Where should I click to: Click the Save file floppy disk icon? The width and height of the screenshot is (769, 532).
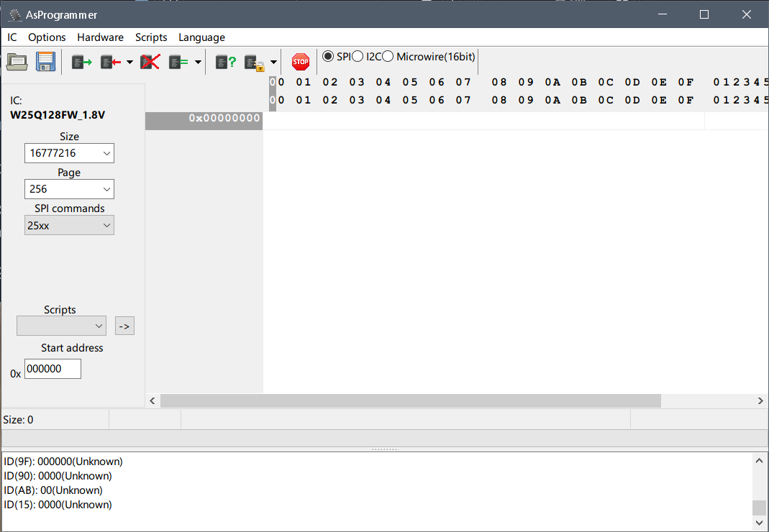click(x=46, y=62)
